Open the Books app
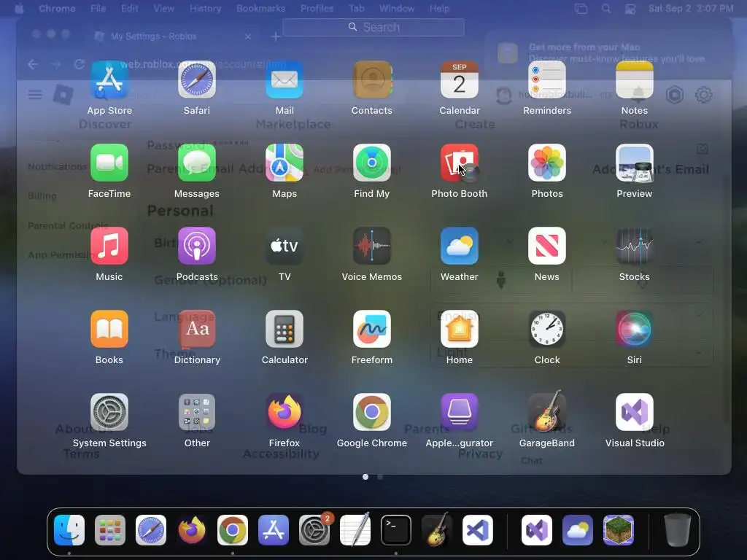747x560 pixels. (x=109, y=329)
